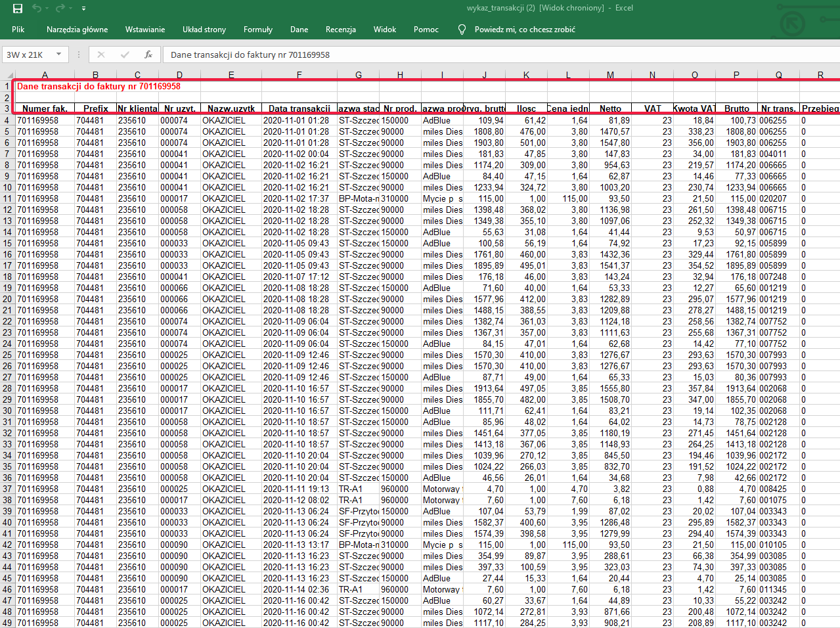Select column header F
This screenshot has width=840, height=628.
(x=299, y=75)
